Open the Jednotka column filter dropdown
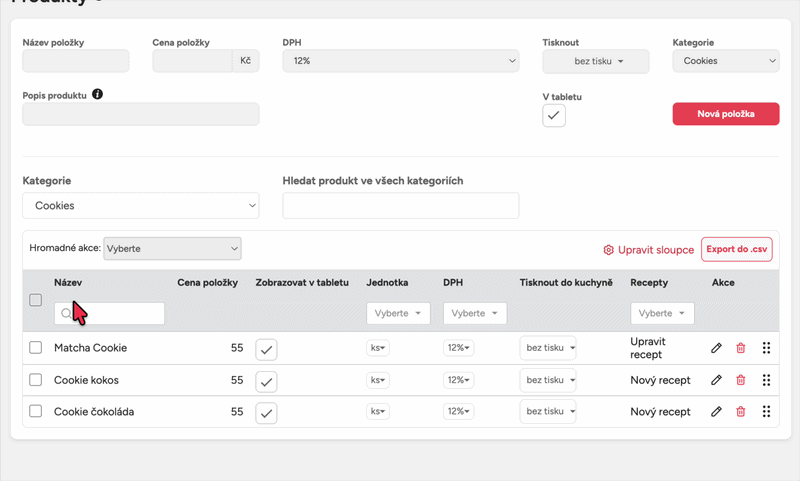This screenshot has width=800, height=481. [x=398, y=313]
